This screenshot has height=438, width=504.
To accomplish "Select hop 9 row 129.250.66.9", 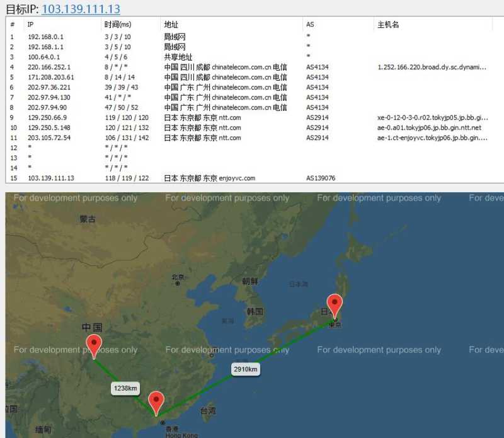I will [x=254, y=117].
